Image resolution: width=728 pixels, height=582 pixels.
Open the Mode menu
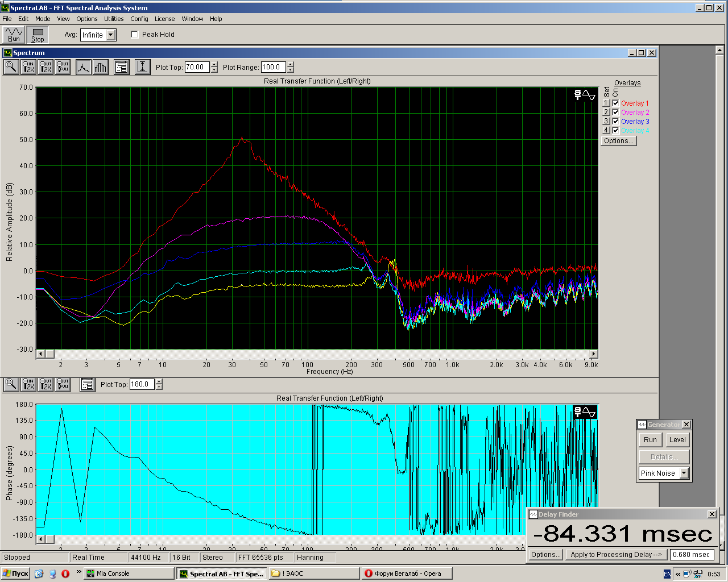(43, 19)
